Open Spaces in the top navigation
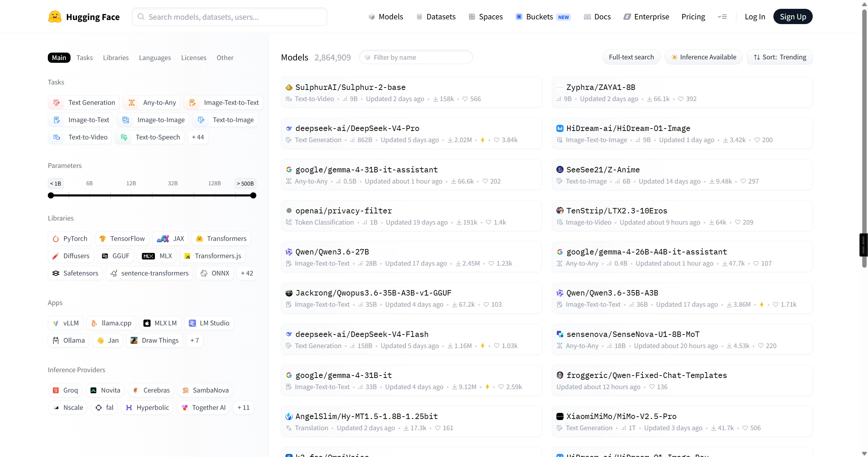Image resolution: width=868 pixels, height=457 pixels. pyautogui.click(x=486, y=17)
